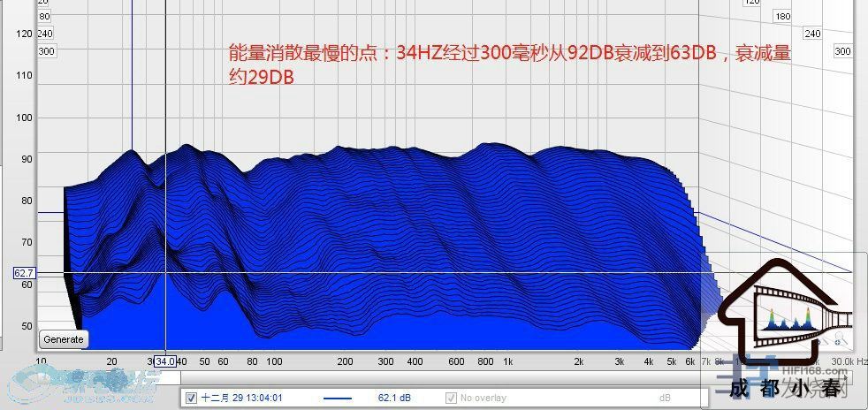Click the house-shaped film strip logo
The height and width of the screenshot is (410, 868).
pos(787,305)
